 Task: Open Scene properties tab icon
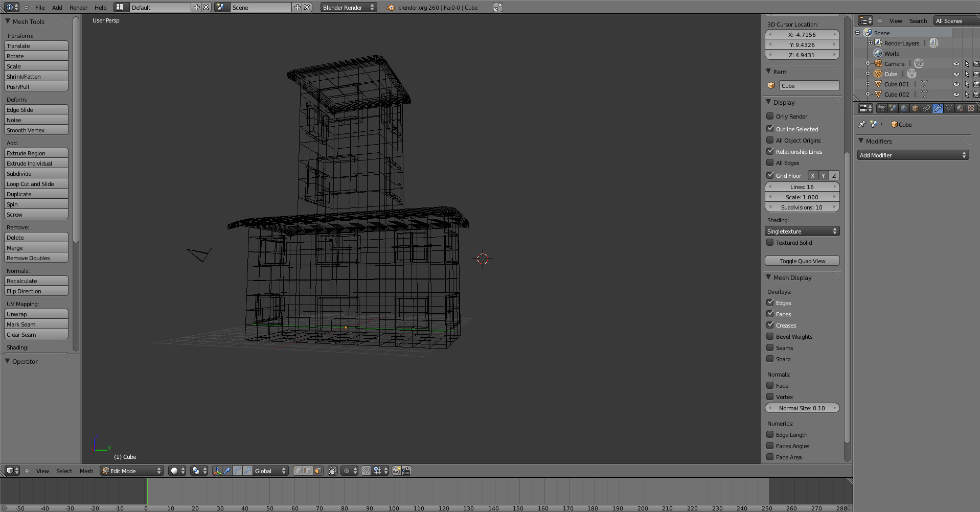click(x=893, y=108)
